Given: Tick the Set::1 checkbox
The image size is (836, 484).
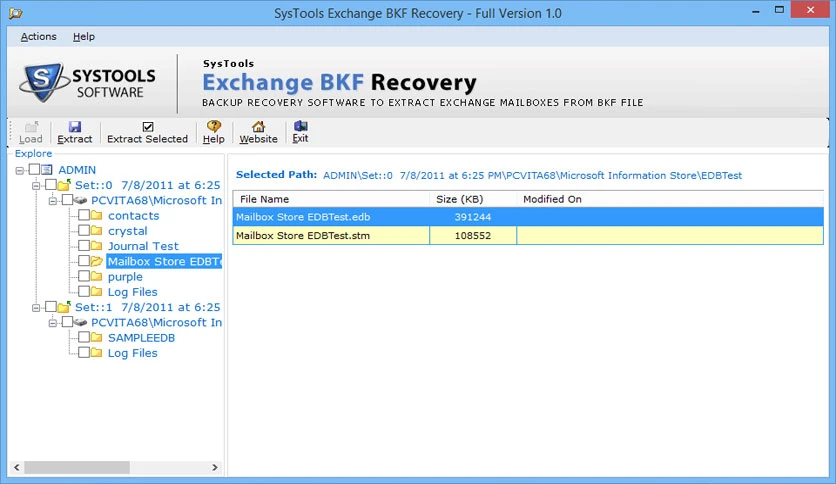Looking at the screenshot, I should (x=51, y=307).
